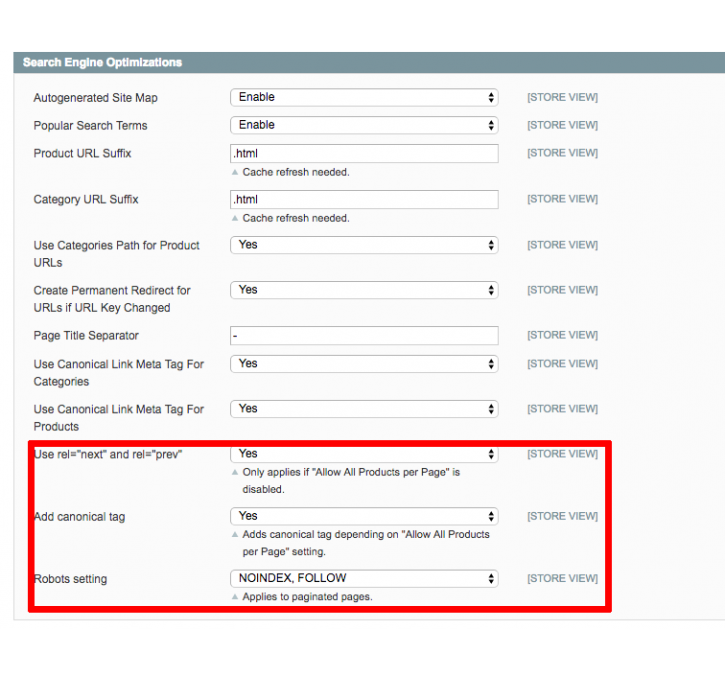This screenshot has width=725, height=680.
Task: Click the Product URL Suffix input field
Action: [x=364, y=153]
